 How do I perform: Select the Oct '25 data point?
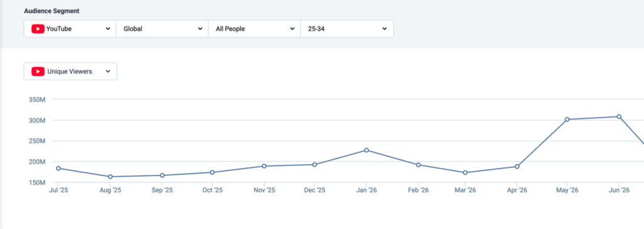pos(213,172)
